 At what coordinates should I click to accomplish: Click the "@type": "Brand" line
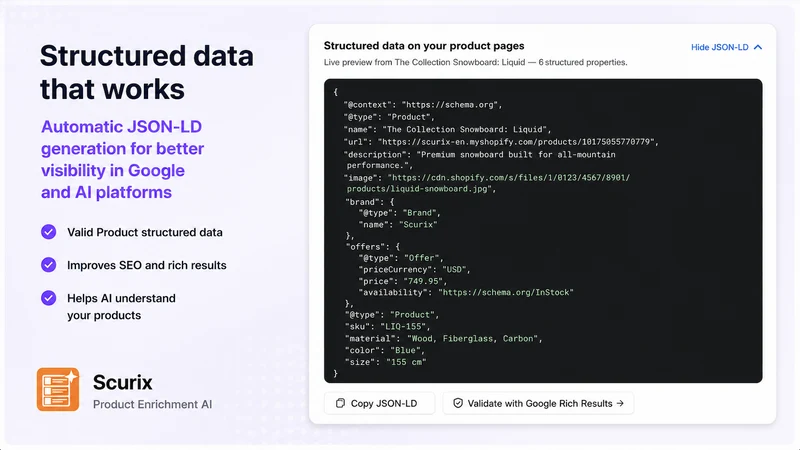coord(399,213)
